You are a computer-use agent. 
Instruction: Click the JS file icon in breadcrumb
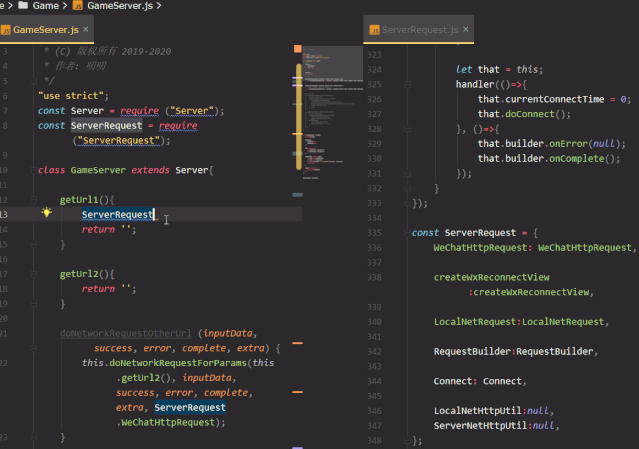pyautogui.click(x=77, y=6)
